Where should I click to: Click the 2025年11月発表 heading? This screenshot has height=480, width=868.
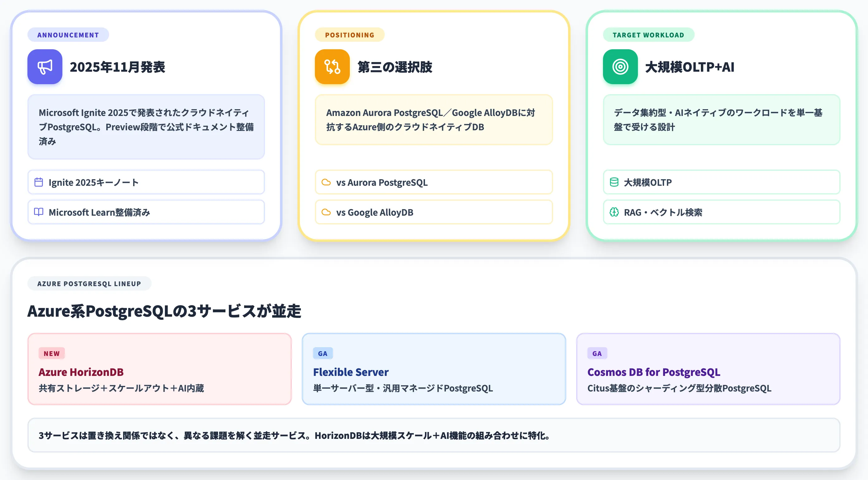click(118, 67)
